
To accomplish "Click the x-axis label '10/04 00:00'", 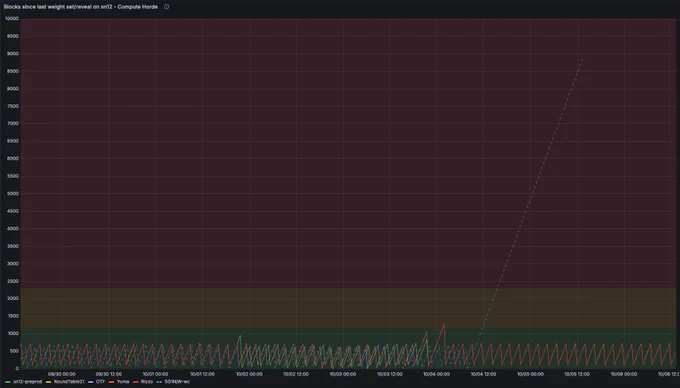I will [x=436, y=374].
